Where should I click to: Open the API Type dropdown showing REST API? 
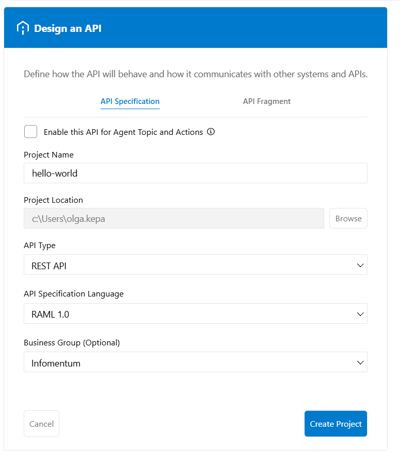click(x=196, y=265)
